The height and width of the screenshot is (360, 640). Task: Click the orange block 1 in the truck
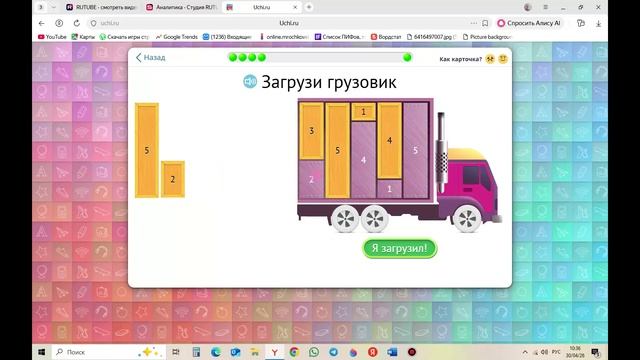(363, 111)
